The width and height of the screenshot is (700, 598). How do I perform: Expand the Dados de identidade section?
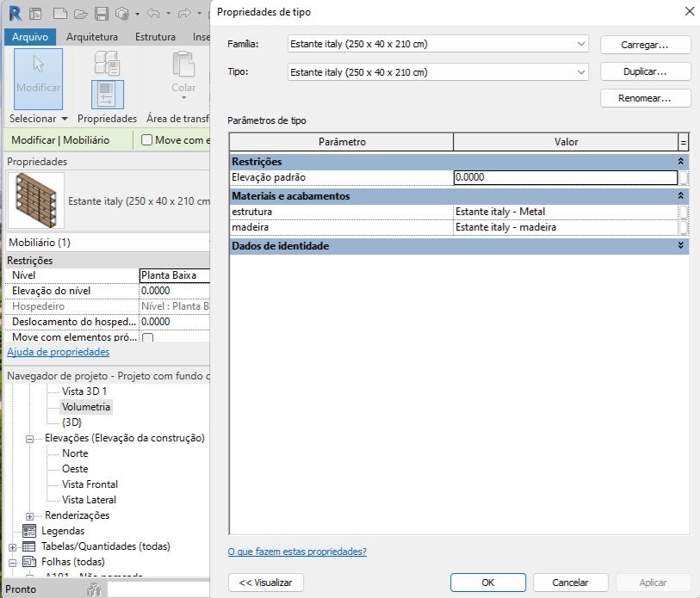(680, 245)
